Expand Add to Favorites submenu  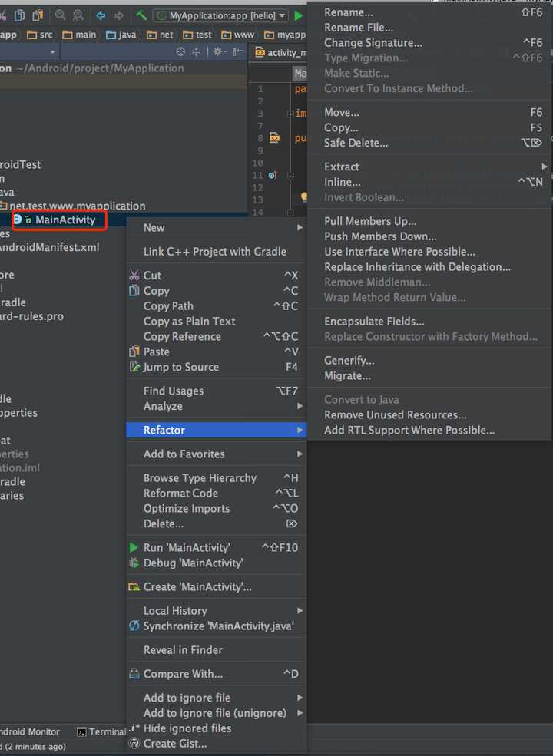click(x=216, y=454)
